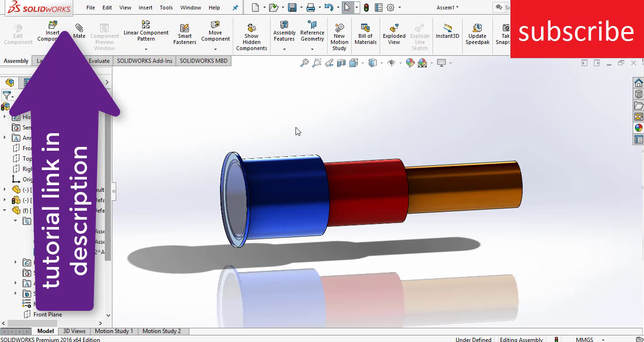The height and width of the screenshot is (342, 644).
Task: Click Show Hidden Components
Action: click(252, 37)
